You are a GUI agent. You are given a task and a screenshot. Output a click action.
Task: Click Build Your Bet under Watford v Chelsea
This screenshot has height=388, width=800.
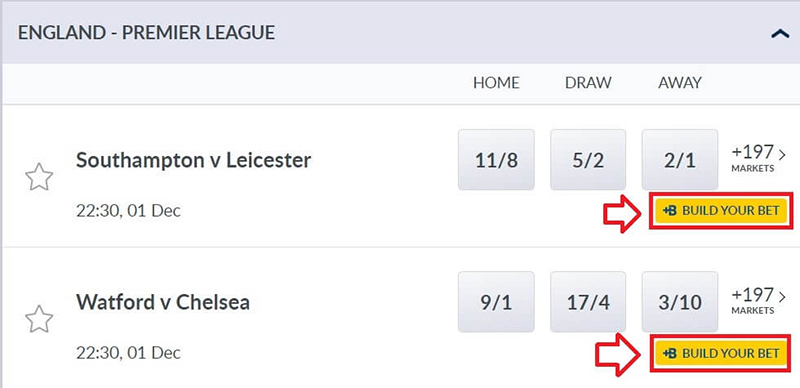(x=721, y=353)
